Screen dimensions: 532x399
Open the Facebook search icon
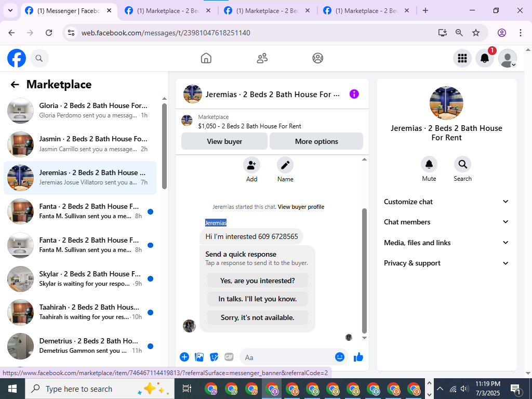tap(39, 58)
